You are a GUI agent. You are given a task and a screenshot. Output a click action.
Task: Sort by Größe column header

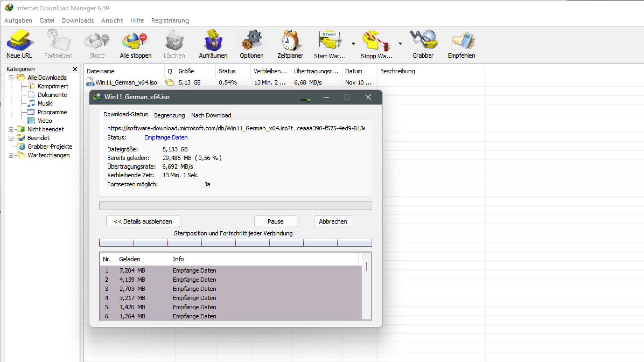[x=196, y=71]
